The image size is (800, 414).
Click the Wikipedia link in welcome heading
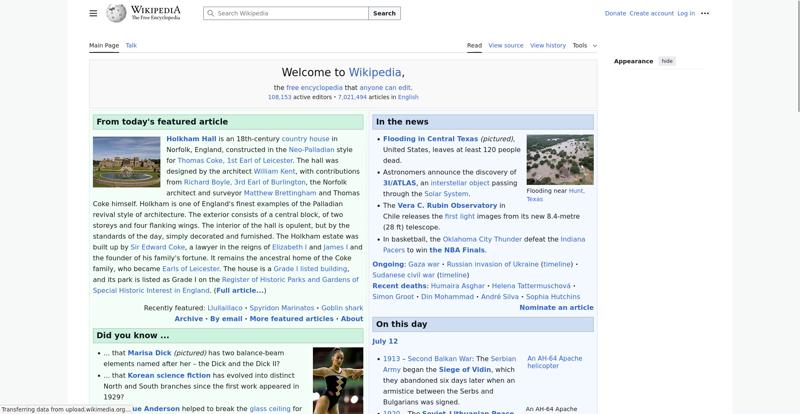[x=375, y=72]
